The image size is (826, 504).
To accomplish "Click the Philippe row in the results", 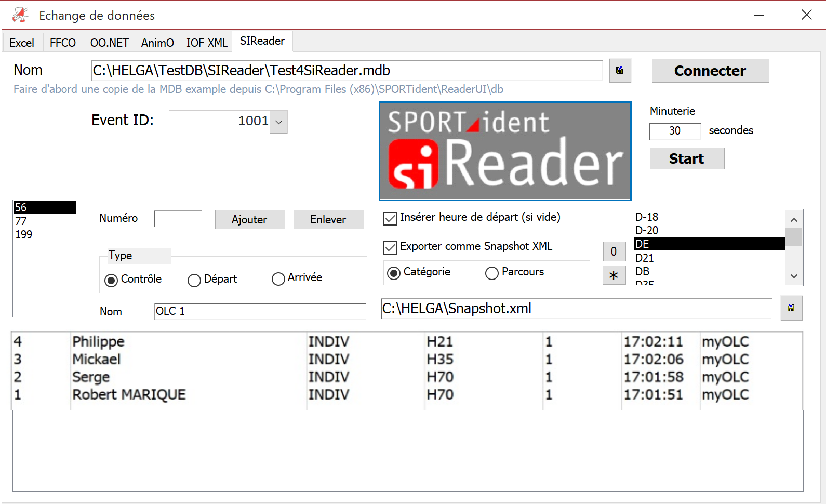I will (x=407, y=342).
